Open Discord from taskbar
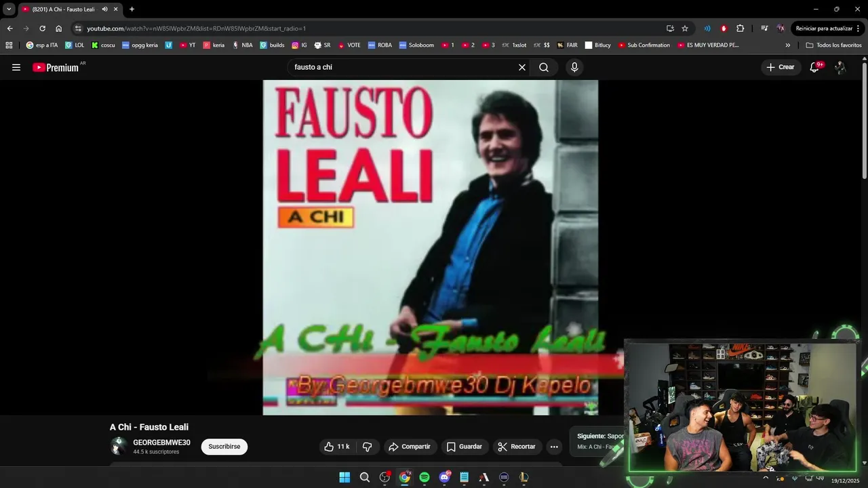 (x=444, y=477)
